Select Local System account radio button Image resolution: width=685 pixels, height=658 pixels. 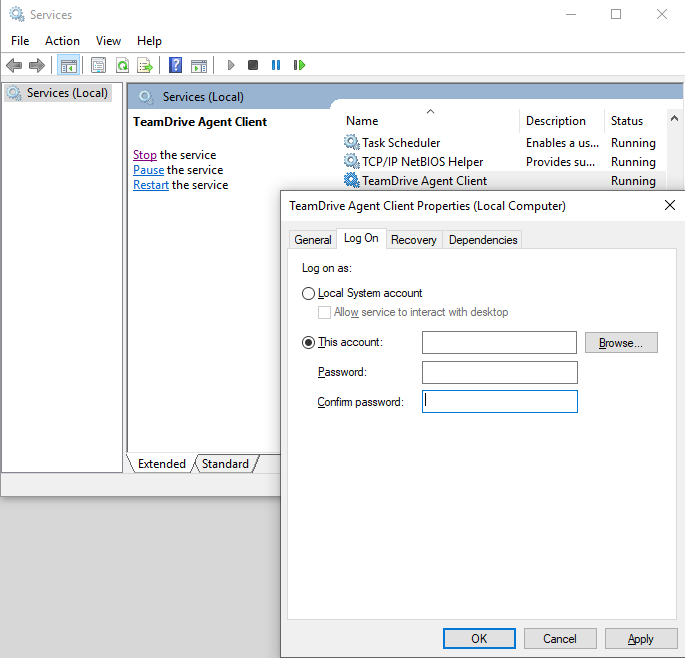[x=308, y=293]
